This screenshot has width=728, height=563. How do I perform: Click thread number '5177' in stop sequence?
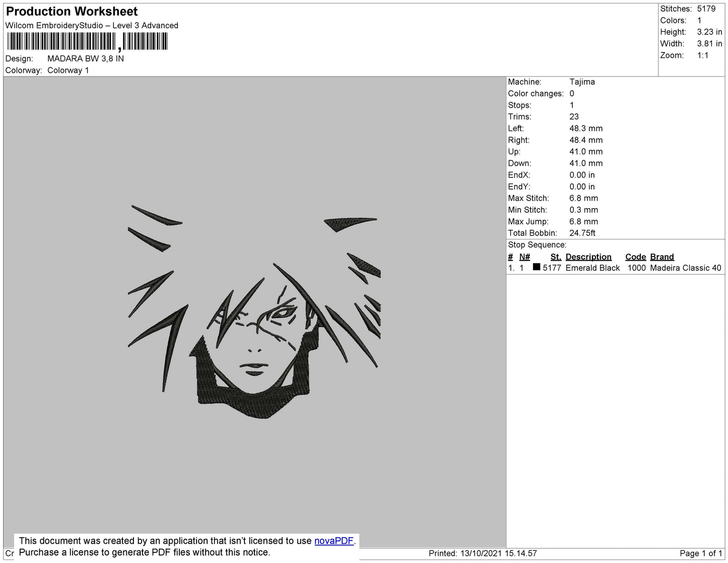[x=552, y=268]
